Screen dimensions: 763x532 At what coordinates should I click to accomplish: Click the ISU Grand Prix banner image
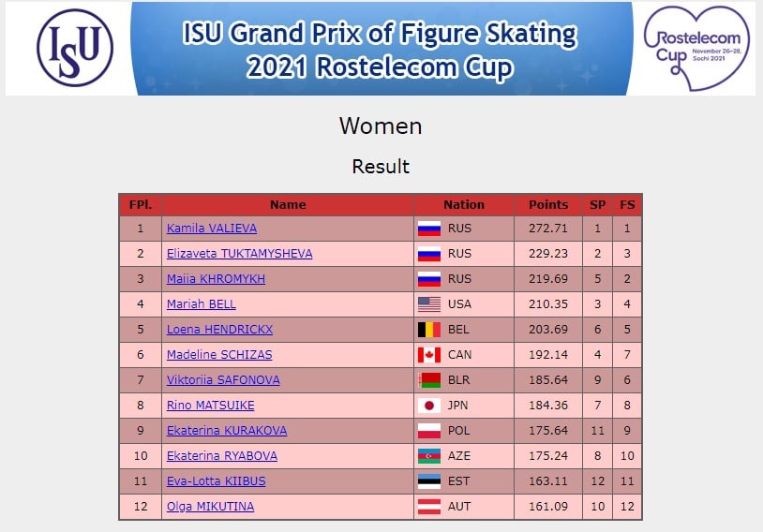click(381, 48)
